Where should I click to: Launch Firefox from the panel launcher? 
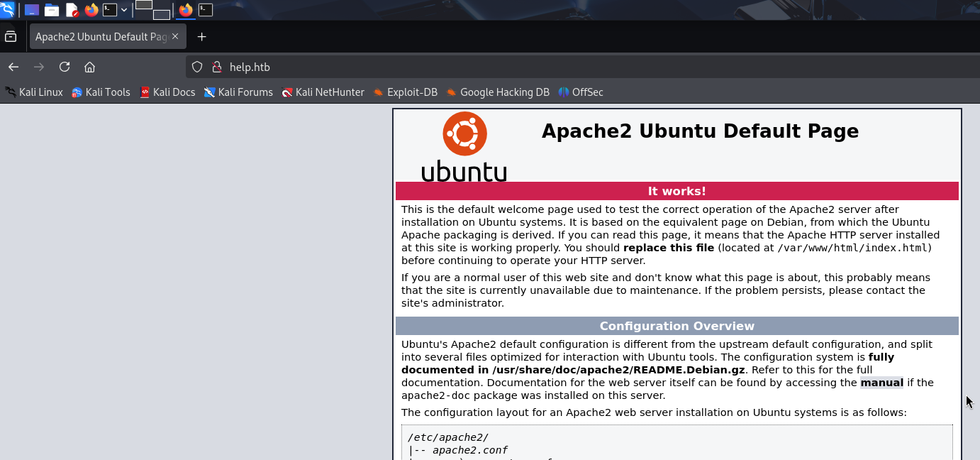tap(91, 10)
